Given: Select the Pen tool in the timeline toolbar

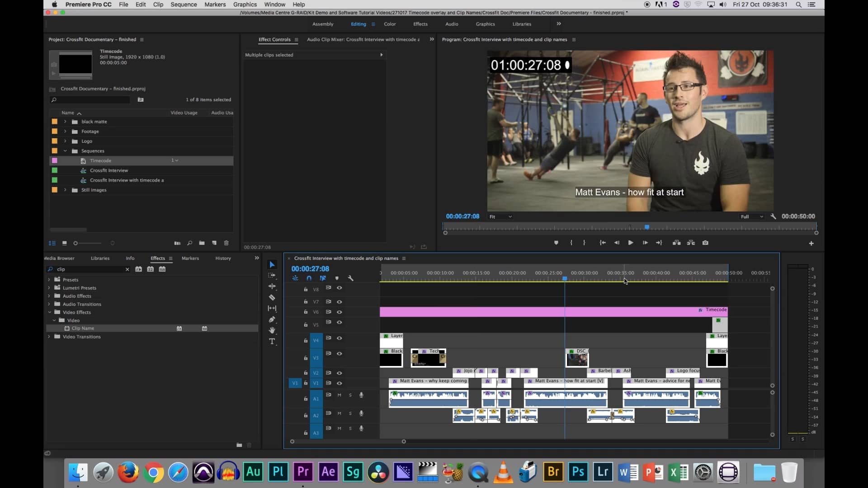Looking at the screenshot, I should coord(272,319).
